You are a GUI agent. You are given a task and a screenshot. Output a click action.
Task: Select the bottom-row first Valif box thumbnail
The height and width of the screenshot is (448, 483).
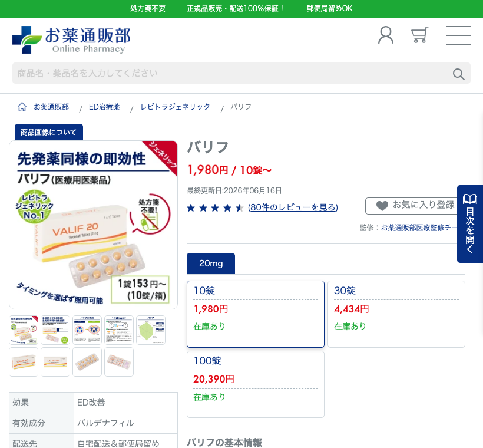(x=24, y=362)
